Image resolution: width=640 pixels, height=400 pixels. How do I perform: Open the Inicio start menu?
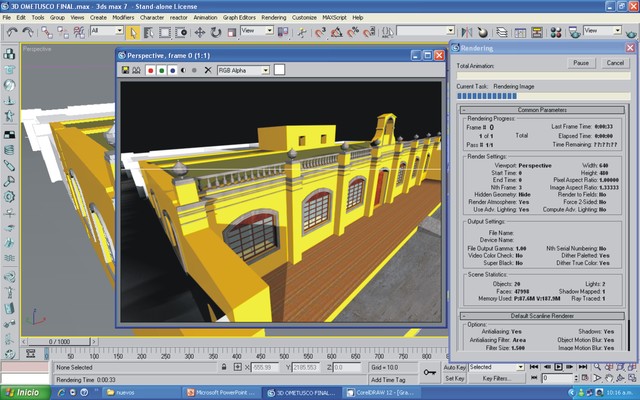click(x=25, y=393)
